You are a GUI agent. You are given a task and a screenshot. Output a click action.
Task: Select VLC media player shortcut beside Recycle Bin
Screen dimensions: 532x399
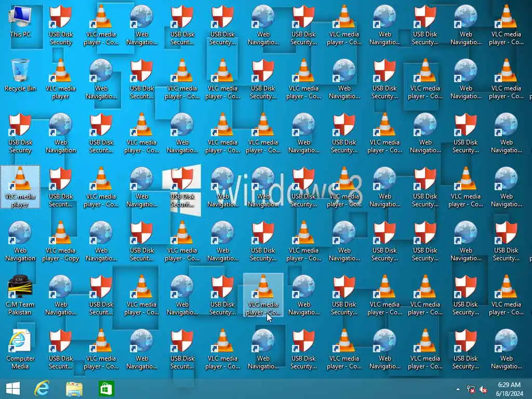[61, 79]
